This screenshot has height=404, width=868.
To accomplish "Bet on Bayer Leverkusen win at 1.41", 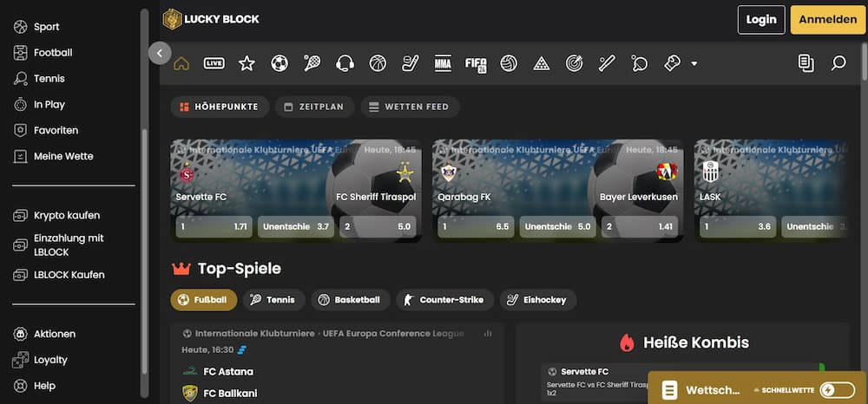I will point(640,226).
